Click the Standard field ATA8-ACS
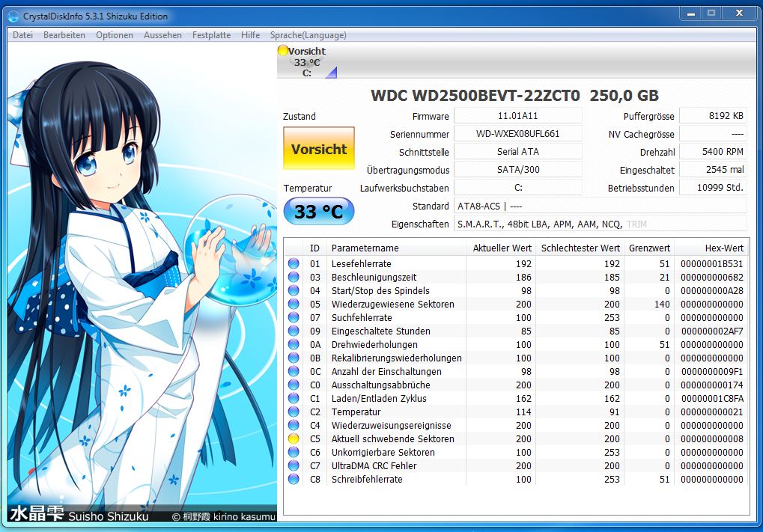763x532 pixels. click(x=601, y=207)
